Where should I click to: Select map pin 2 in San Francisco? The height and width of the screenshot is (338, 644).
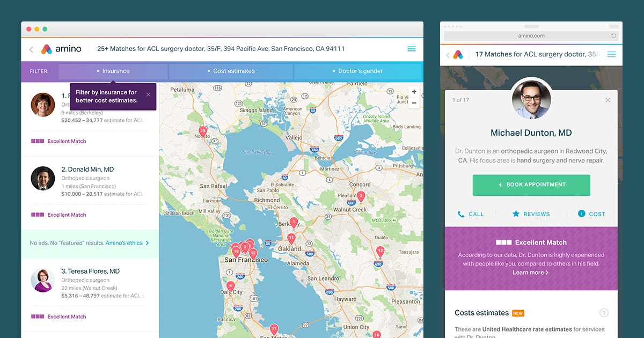[x=245, y=247]
